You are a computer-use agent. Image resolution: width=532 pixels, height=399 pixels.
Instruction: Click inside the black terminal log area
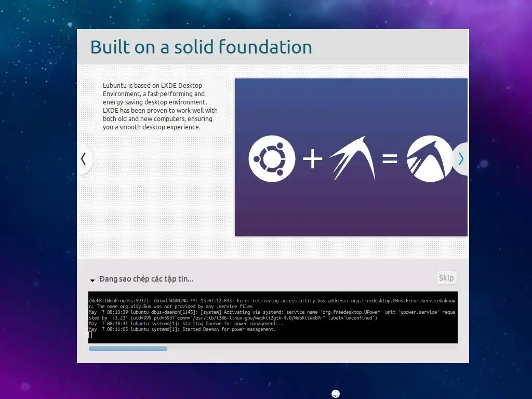point(273,317)
